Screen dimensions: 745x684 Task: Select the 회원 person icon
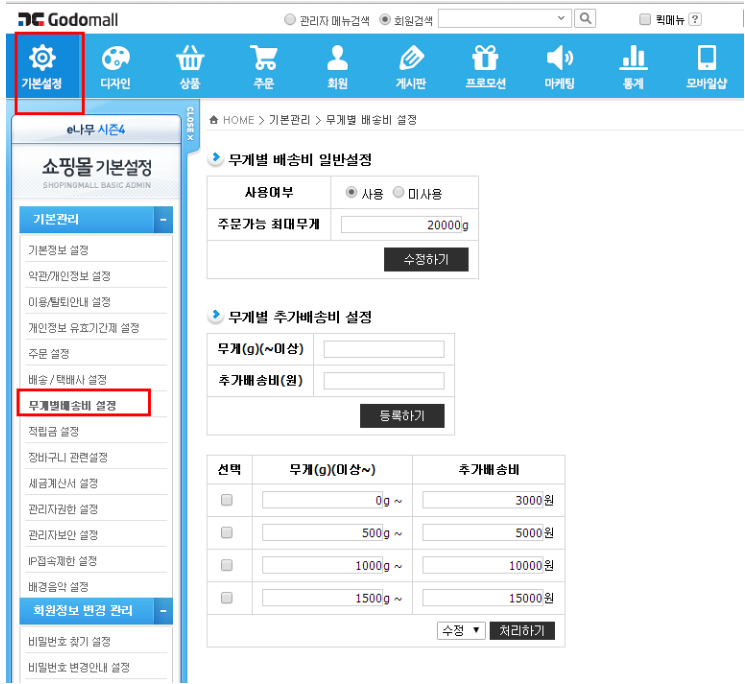(338, 59)
